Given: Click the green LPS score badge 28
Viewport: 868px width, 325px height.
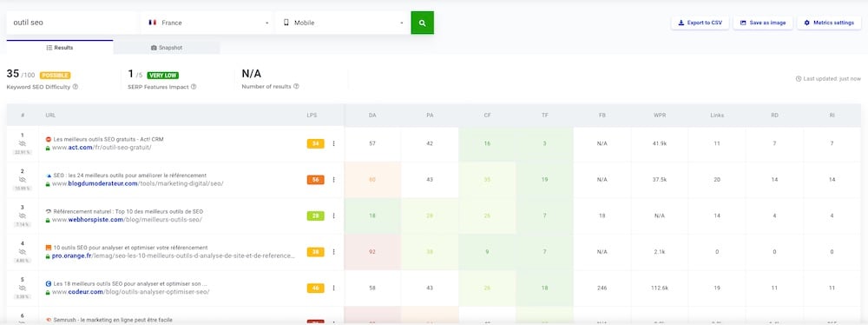Looking at the screenshot, I should point(316,216).
